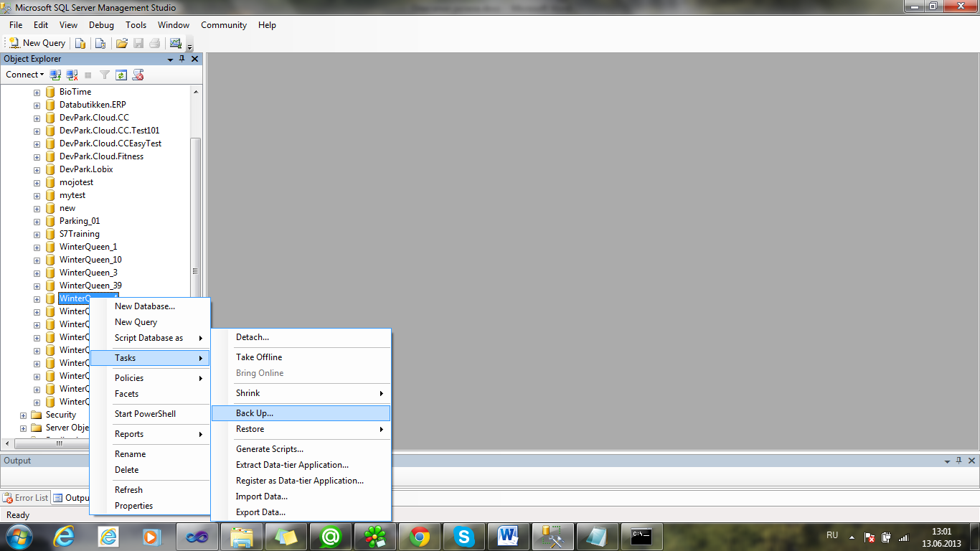Click the Database Engine Query icon

click(x=81, y=43)
